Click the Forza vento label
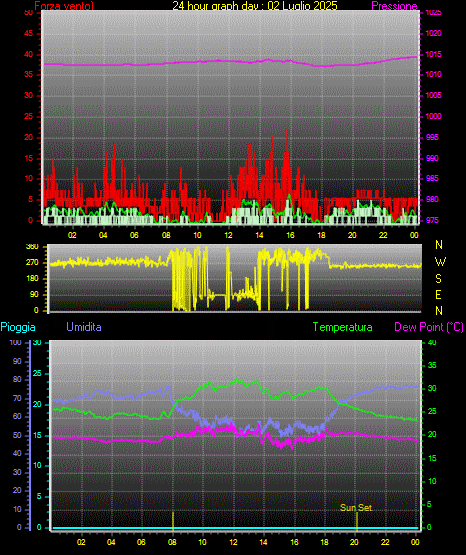The image size is (466, 555). (x=64, y=6)
